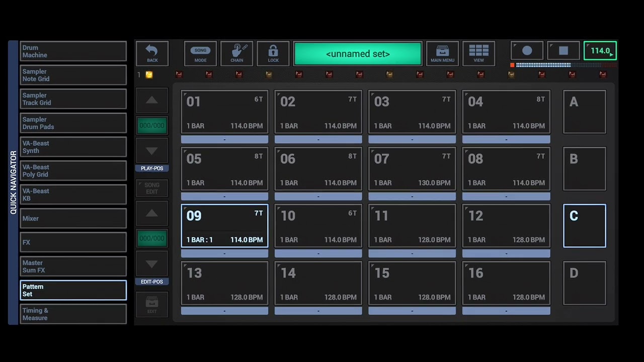Select pattern pad 15

tap(412, 283)
